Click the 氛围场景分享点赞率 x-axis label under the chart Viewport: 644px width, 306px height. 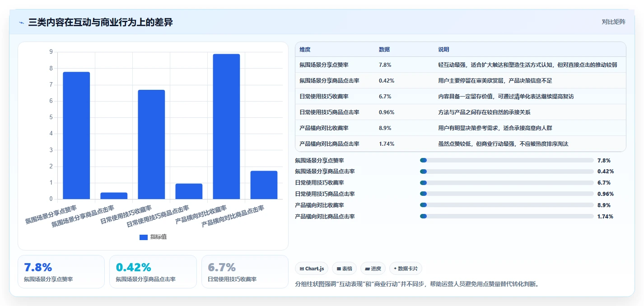[51, 215]
